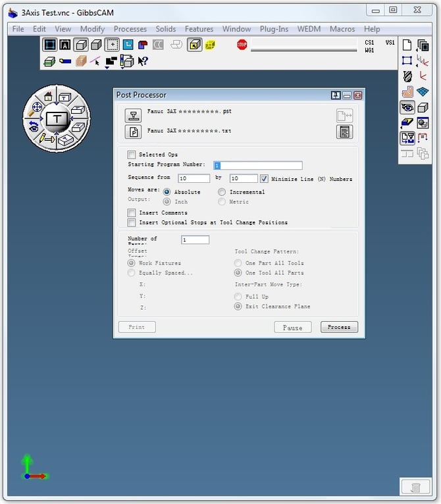Open the text output window icon

tap(344, 132)
